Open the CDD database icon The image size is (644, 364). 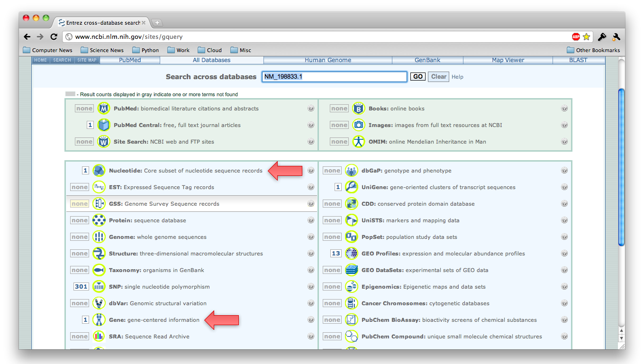click(352, 204)
